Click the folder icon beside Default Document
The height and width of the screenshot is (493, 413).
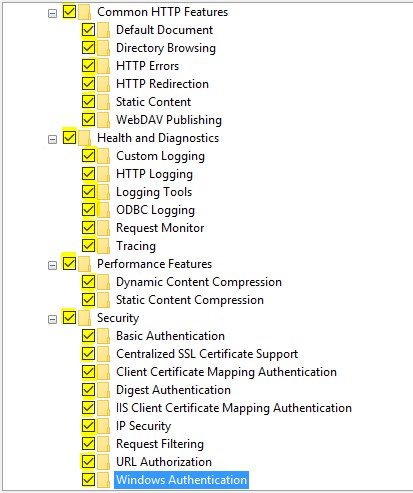104,30
